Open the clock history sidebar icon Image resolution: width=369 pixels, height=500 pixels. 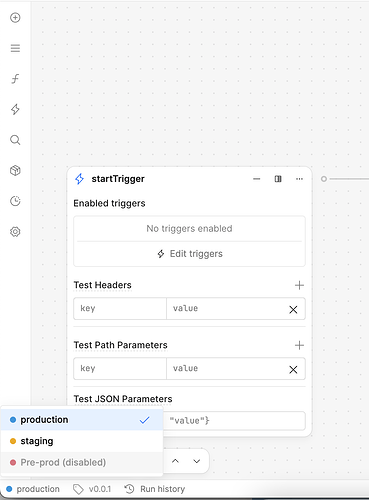[x=15, y=201]
